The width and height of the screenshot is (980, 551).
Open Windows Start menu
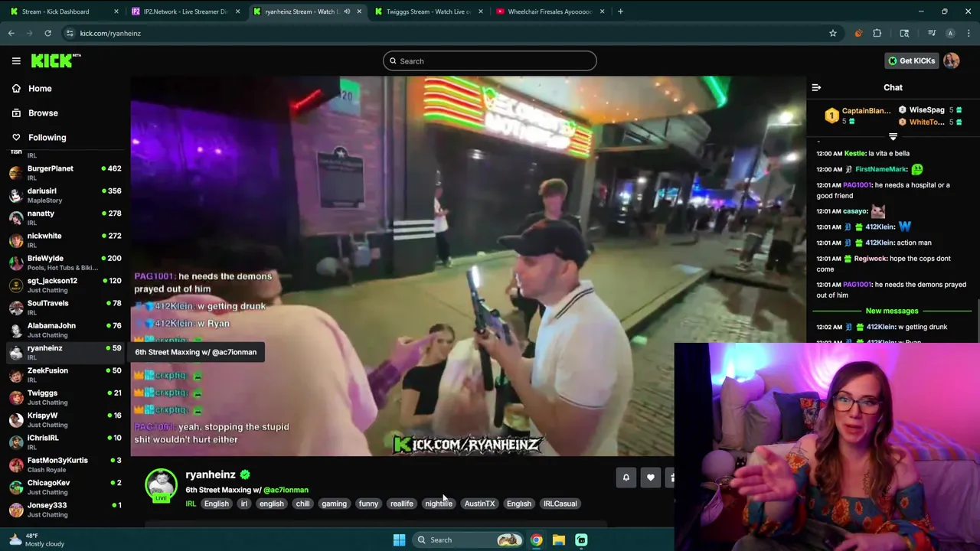(399, 540)
